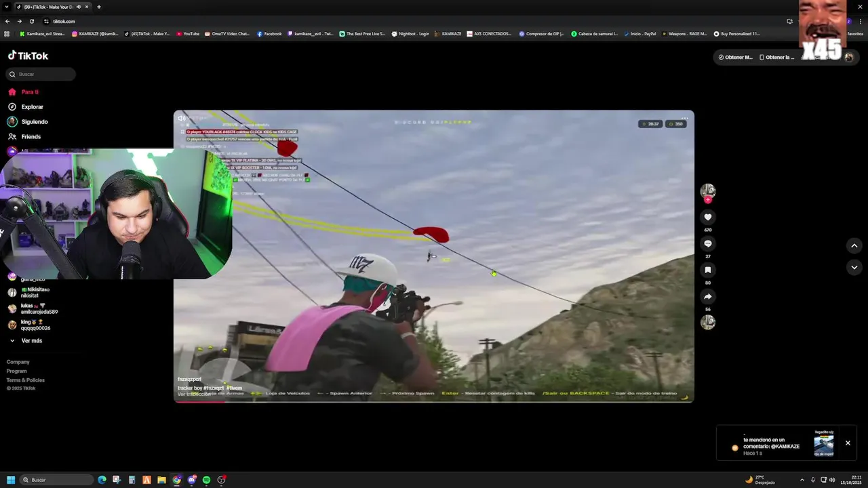Open the YouTube bookmark
Screen dimensions: 868x488
coord(188,33)
